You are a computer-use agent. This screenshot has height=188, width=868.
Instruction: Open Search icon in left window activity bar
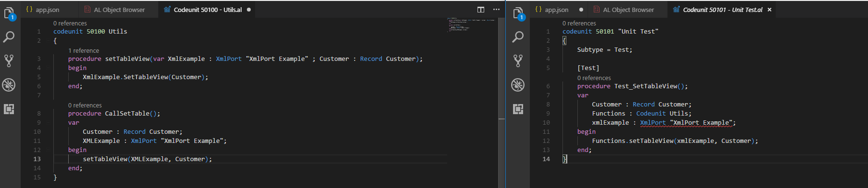pyautogui.click(x=9, y=37)
